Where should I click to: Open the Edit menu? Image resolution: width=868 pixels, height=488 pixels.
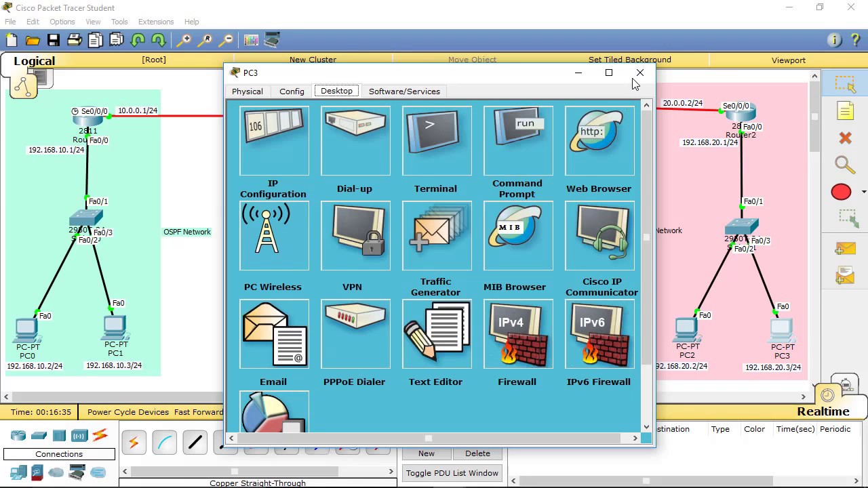(x=33, y=22)
